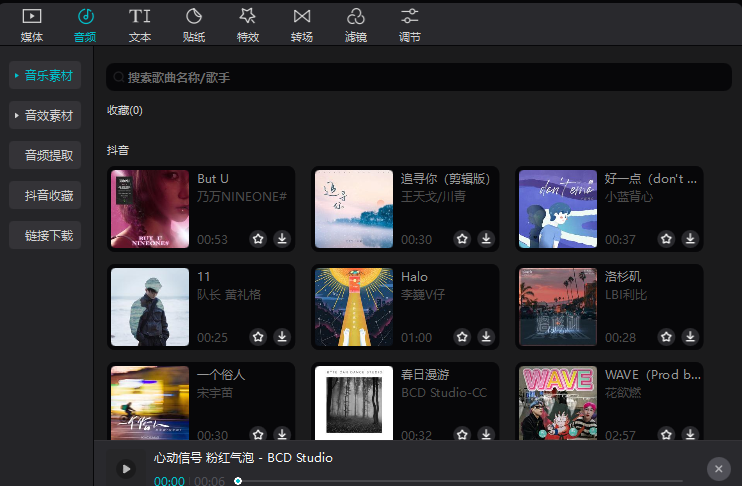This screenshot has height=486, width=742.
Task: Download 追寻你 (剪辑版)
Action: click(486, 239)
